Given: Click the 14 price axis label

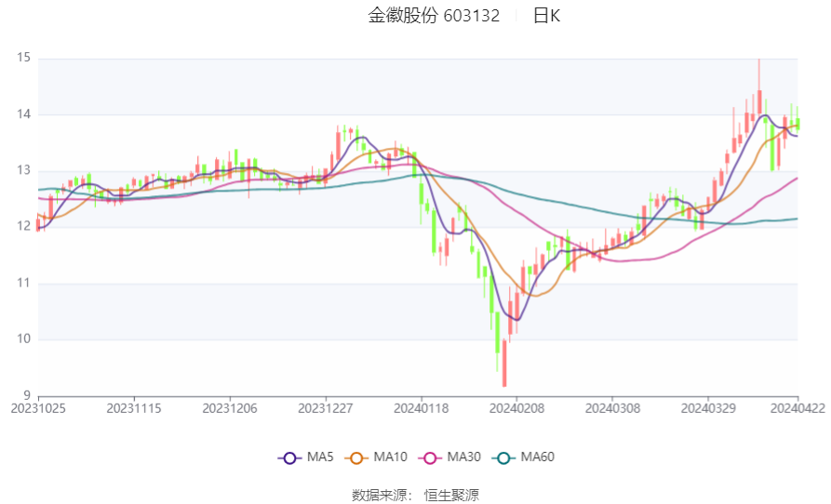Looking at the screenshot, I should pos(24,113).
